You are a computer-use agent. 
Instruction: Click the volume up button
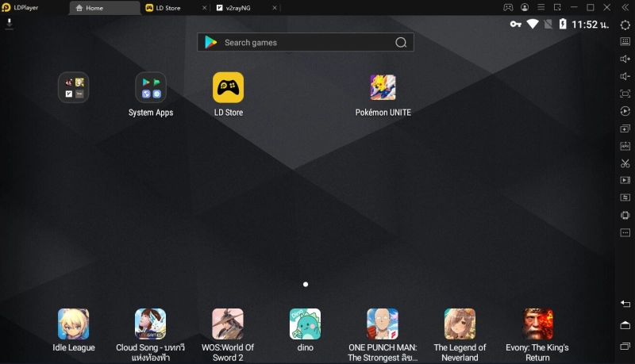tap(625, 59)
